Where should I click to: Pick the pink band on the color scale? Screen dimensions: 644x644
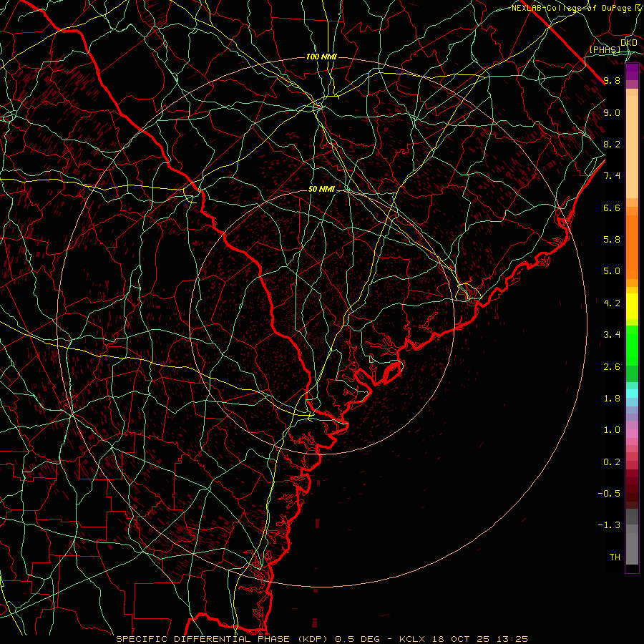632,434
